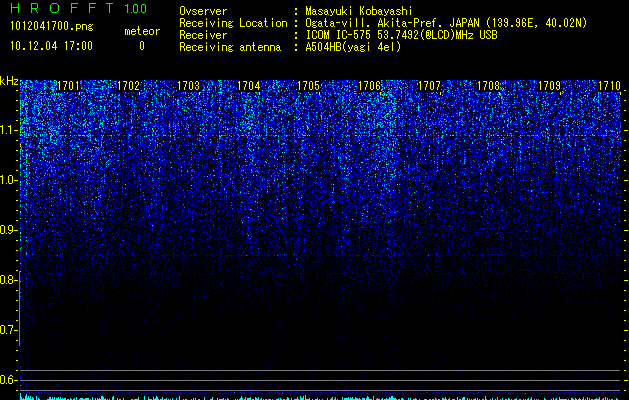The image size is (629, 400).
Task: Click the 1701 time marker
Action: click(x=68, y=86)
